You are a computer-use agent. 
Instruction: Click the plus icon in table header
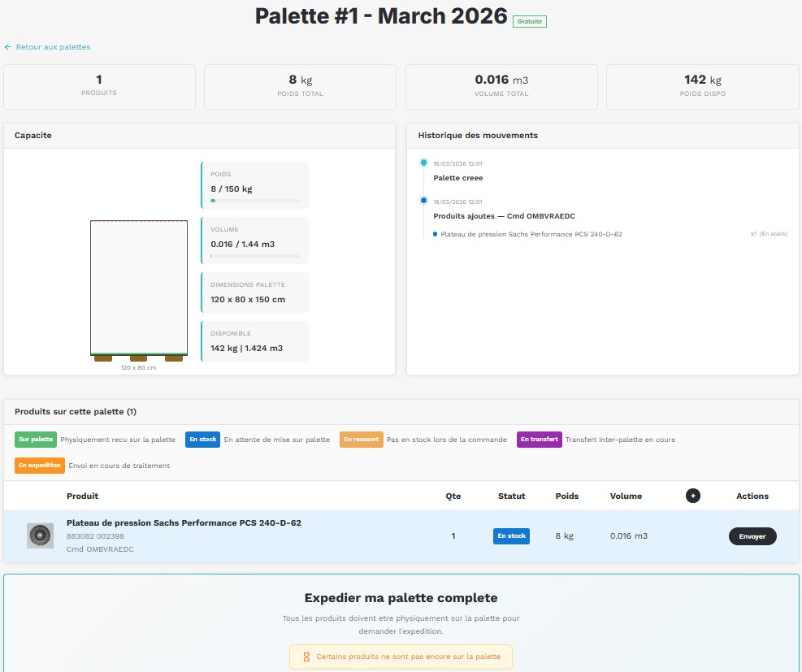click(x=692, y=496)
